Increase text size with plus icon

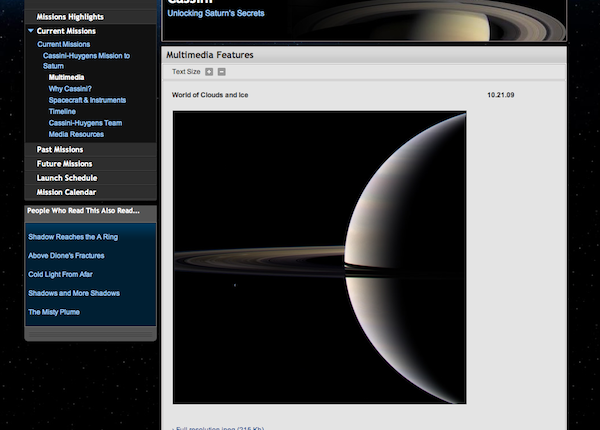209,72
